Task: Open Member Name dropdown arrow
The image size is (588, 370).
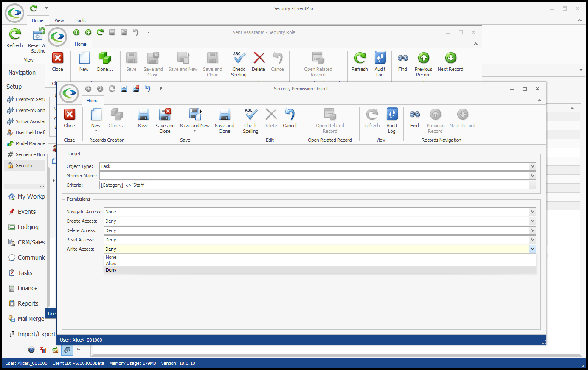Action: point(532,176)
